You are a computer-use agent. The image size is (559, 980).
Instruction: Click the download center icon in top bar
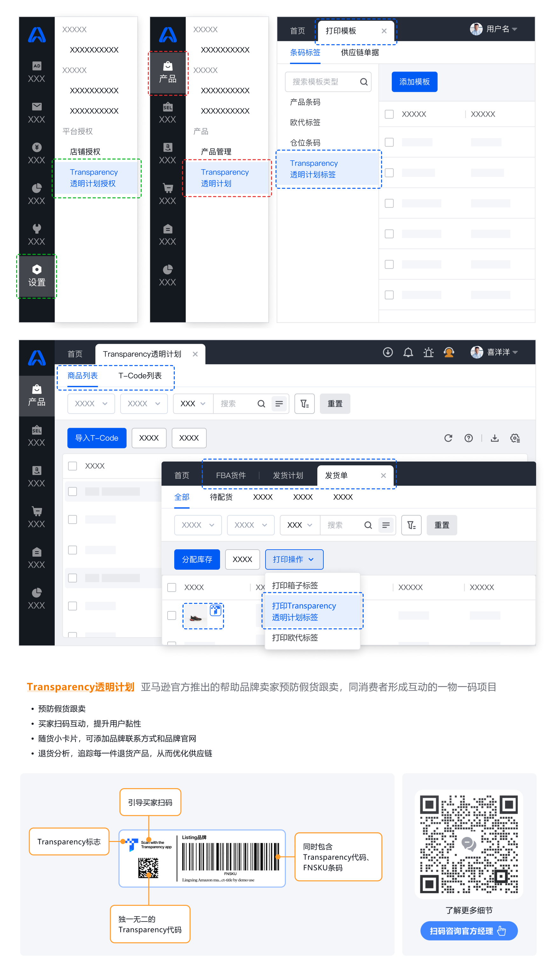[x=388, y=352]
